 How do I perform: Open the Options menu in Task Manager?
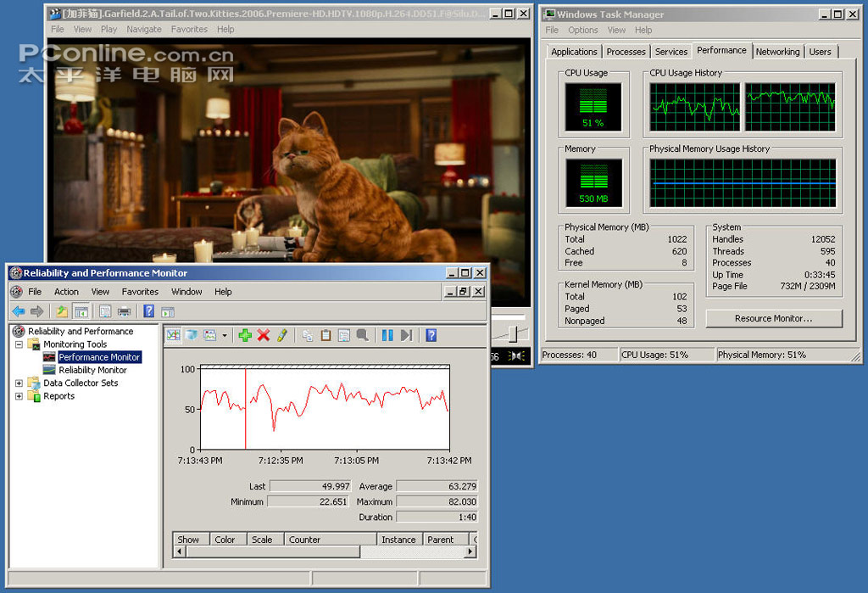[x=583, y=30]
